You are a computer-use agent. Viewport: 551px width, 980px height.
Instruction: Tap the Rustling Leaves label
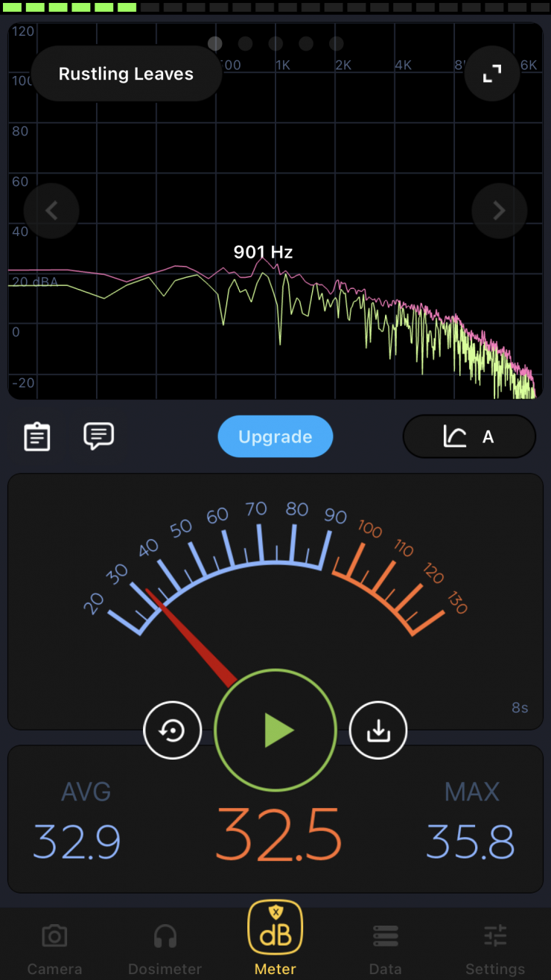pos(127,74)
